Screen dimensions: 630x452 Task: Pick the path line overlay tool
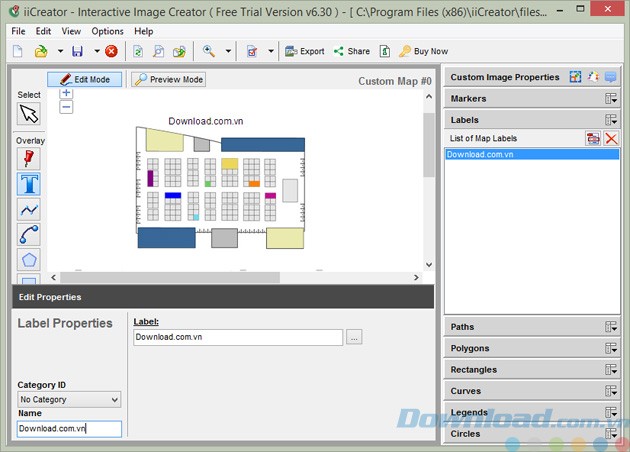tap(29, 209)
